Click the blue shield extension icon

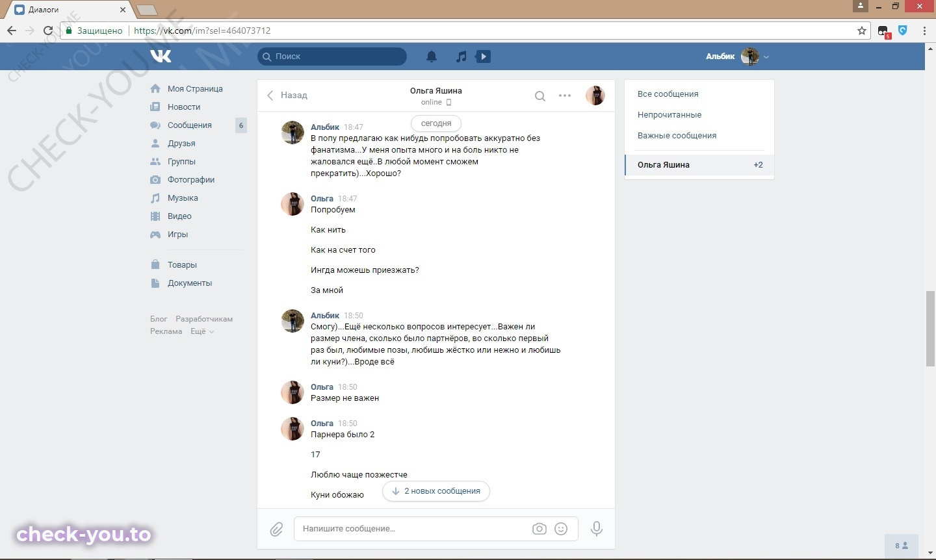click(x=903, y=30)
